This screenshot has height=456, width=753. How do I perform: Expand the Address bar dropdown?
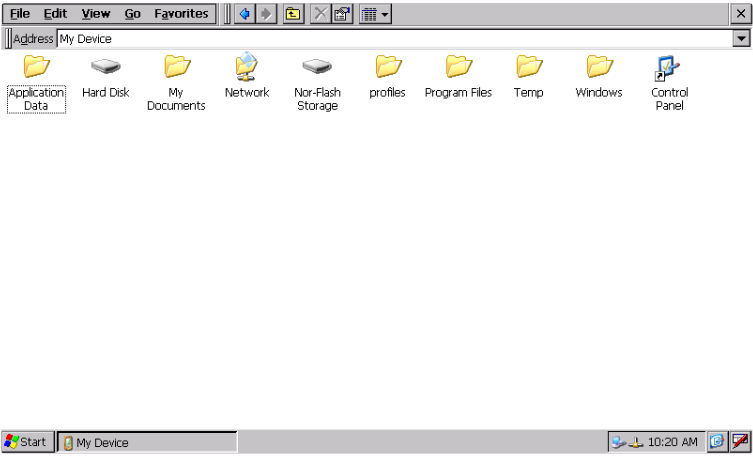coord(742,38)
